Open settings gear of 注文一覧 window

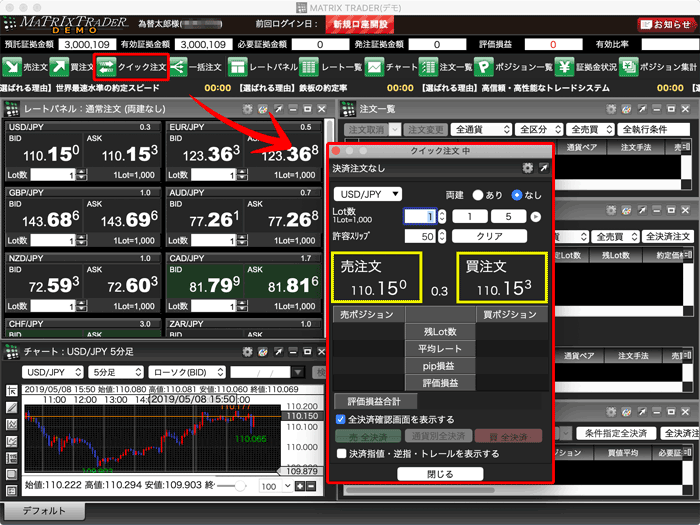tap(611, 109)
